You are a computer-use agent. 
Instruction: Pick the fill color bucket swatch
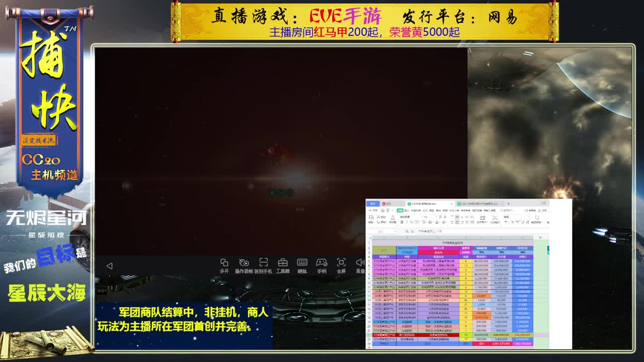pos(429,222)
